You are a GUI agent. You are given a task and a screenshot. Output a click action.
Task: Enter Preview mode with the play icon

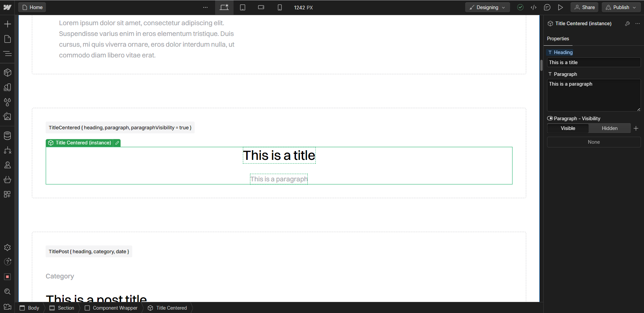pyautogui.click(x=560, y=7)
